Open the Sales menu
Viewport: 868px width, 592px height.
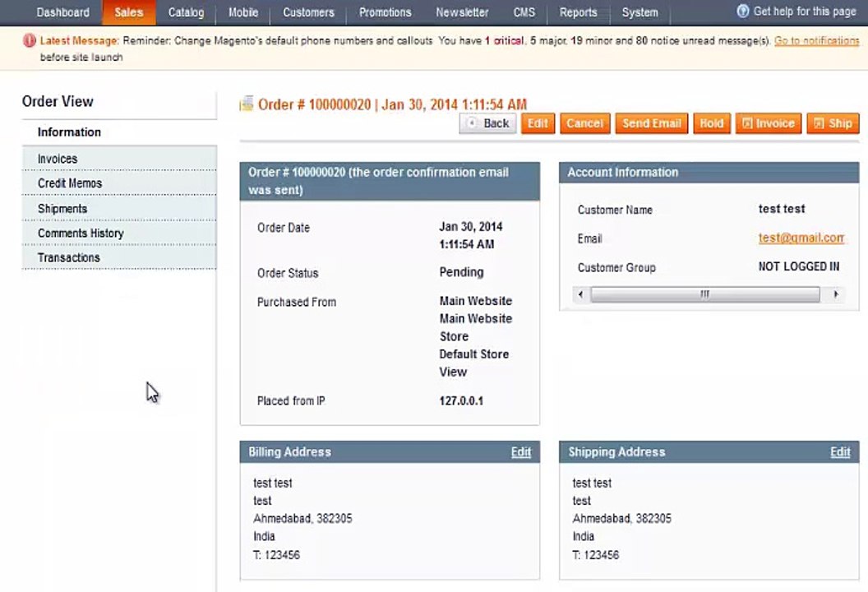(129, 12)
